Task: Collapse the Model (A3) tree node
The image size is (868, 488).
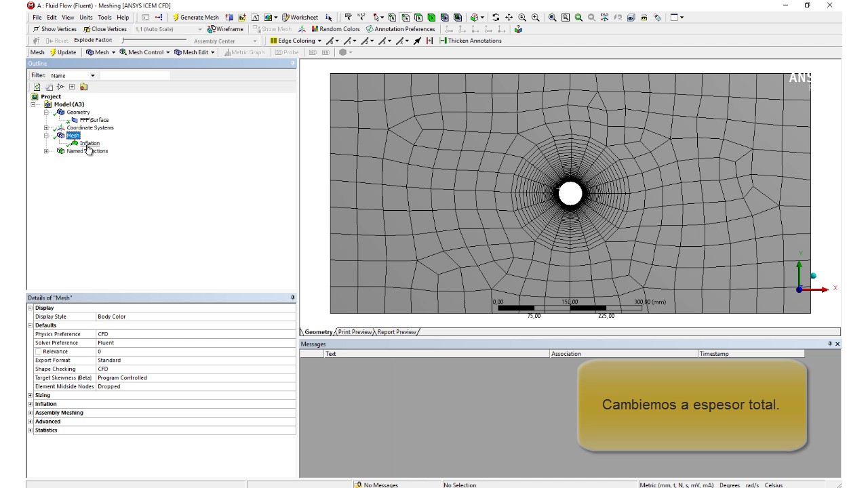Action: (x=34, y=104)
